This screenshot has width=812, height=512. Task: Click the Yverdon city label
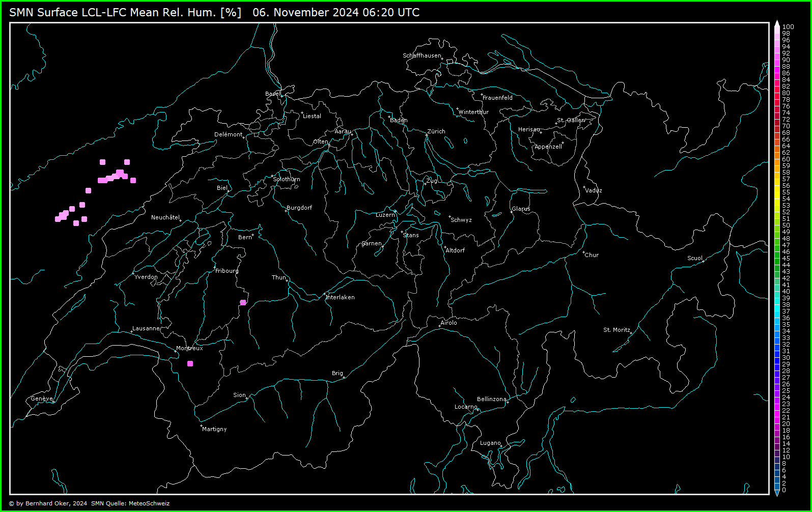(146, 277)
